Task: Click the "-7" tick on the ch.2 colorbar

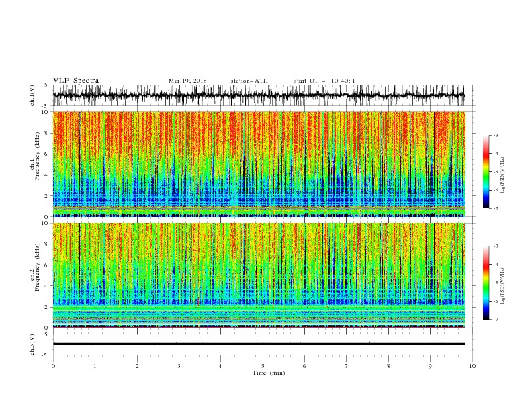Action: [x=496, y=320]
